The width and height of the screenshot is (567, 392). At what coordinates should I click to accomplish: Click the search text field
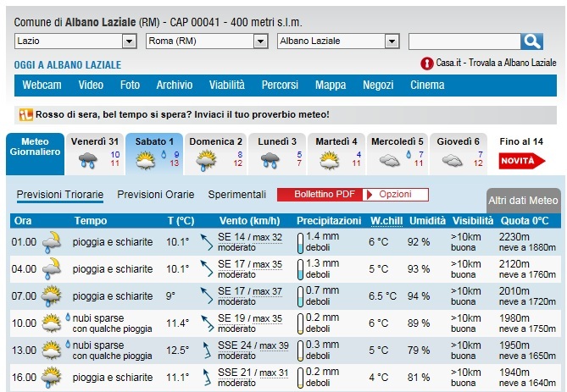(x=464, y=41)
